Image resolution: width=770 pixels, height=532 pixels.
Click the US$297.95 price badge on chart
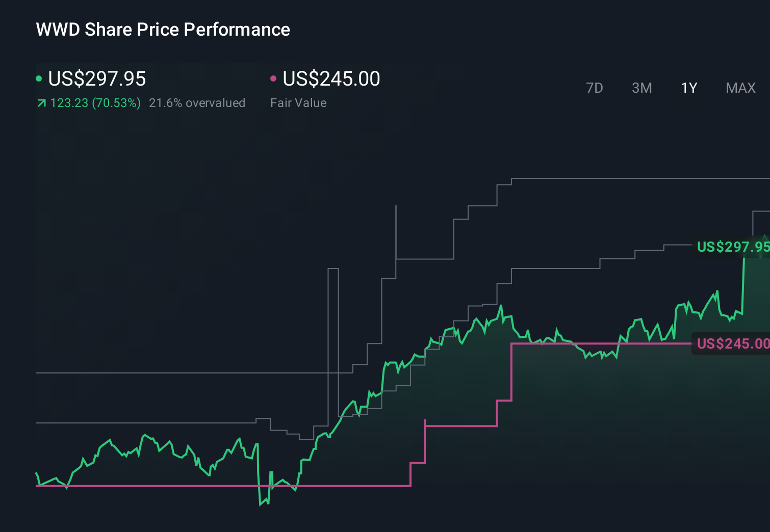pyautogui.click(x=733, y=247)
